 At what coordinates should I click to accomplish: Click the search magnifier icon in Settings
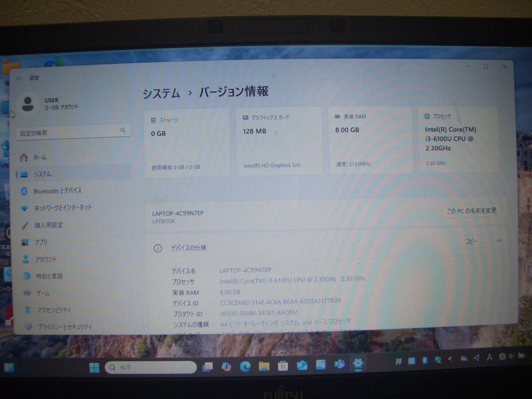point(123,130)
